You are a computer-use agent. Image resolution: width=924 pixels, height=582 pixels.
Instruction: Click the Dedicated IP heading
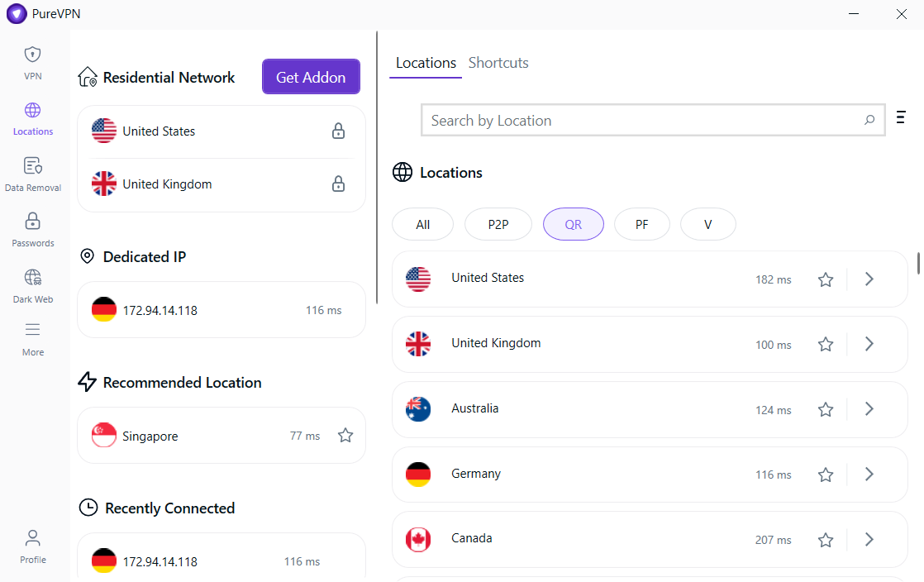pyautogui.click(x=145, y=257)
